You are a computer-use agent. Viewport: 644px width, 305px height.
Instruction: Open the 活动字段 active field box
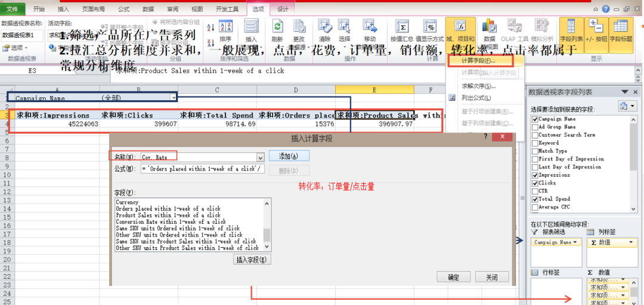[x=72, y=35]
